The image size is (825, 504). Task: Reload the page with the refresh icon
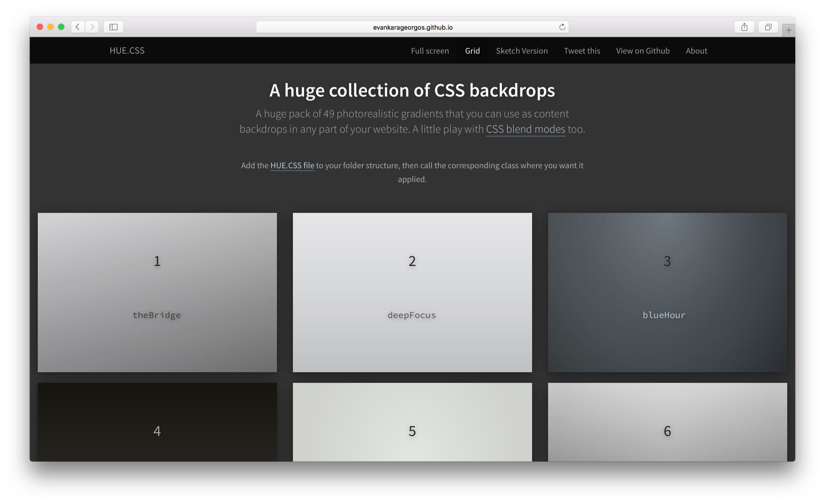point(562,27)
